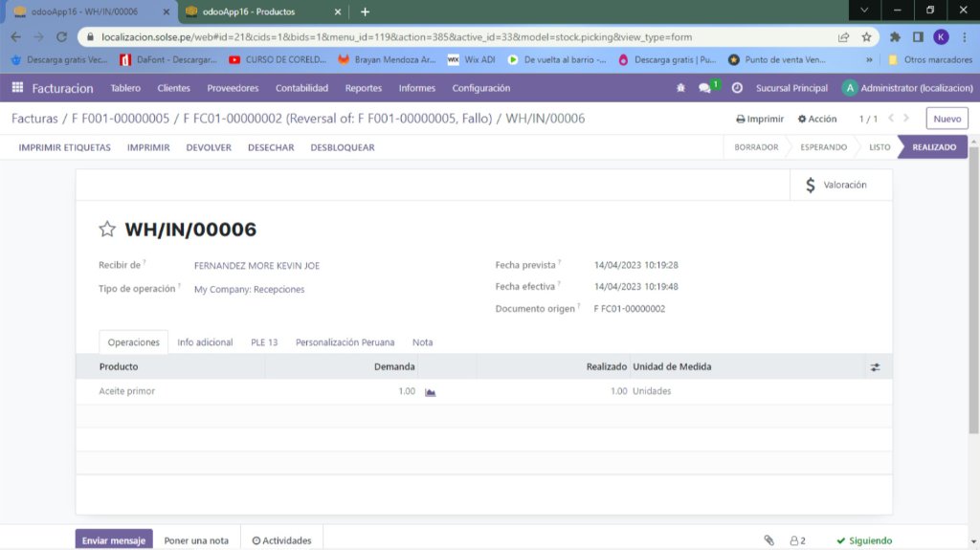Toggle the Siguiendo follow status

tap(864, 540)
